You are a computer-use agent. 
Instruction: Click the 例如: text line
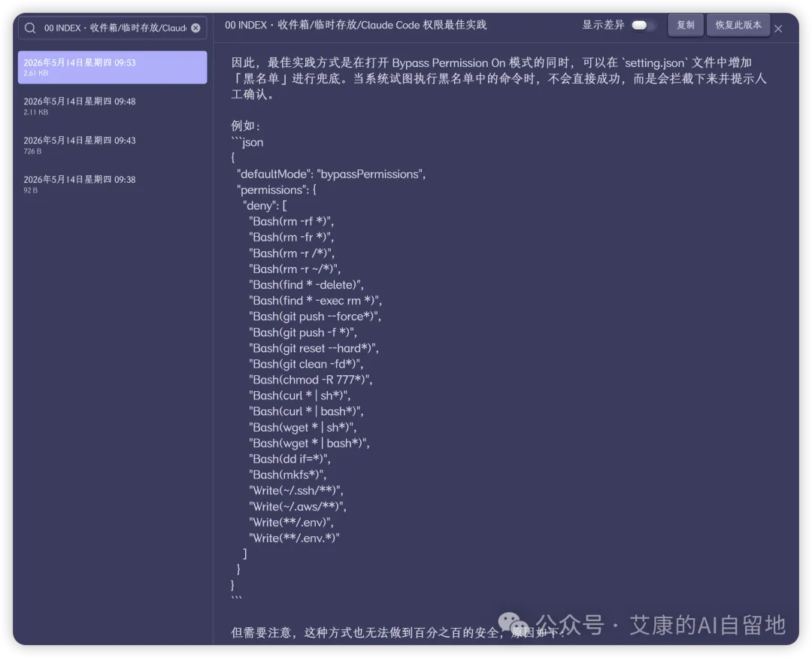[x=245, y=126]
